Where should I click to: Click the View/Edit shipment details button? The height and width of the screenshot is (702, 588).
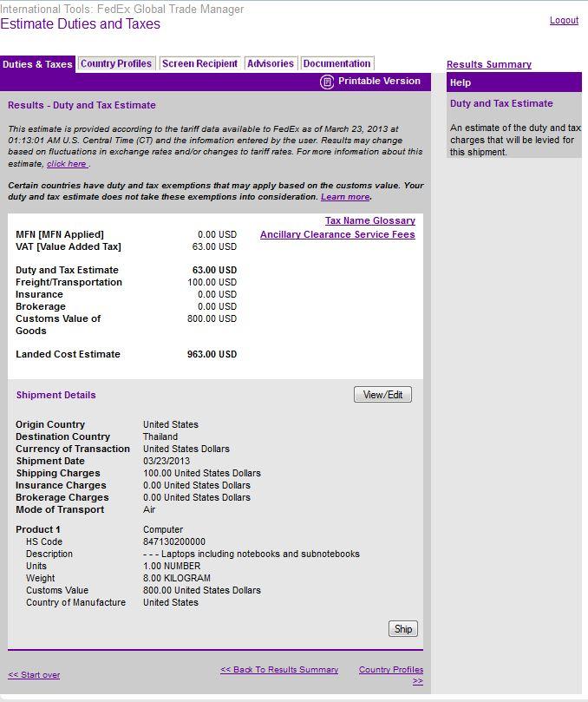(x=382, y=395)
